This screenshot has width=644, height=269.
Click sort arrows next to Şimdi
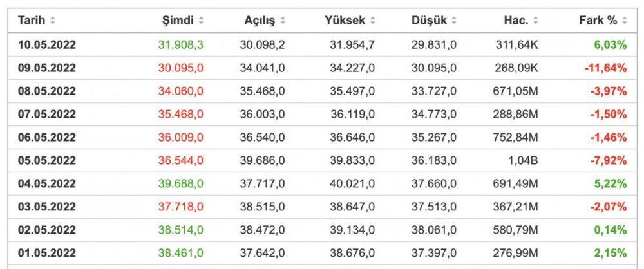click(201, 21)
